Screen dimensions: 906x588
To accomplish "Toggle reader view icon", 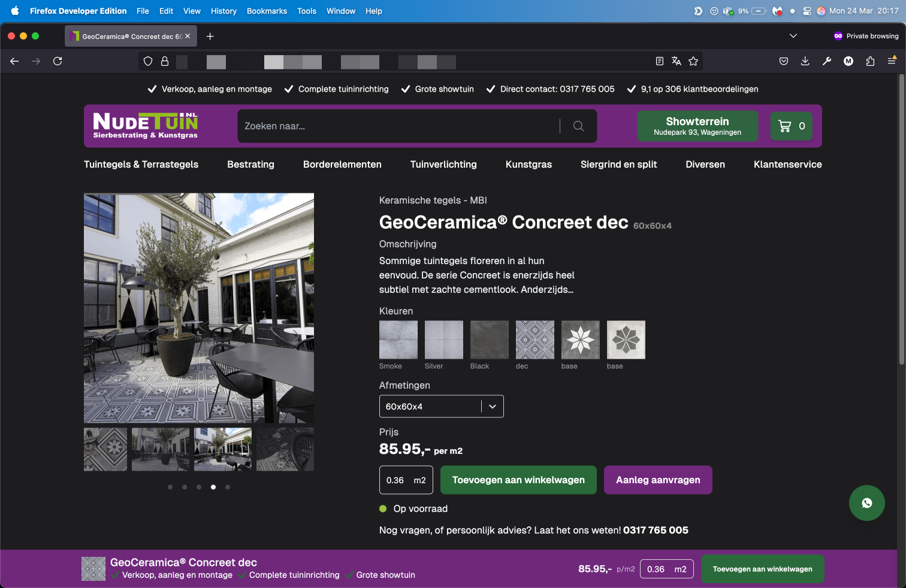I will pyautogui.click(x=660, y=61).
